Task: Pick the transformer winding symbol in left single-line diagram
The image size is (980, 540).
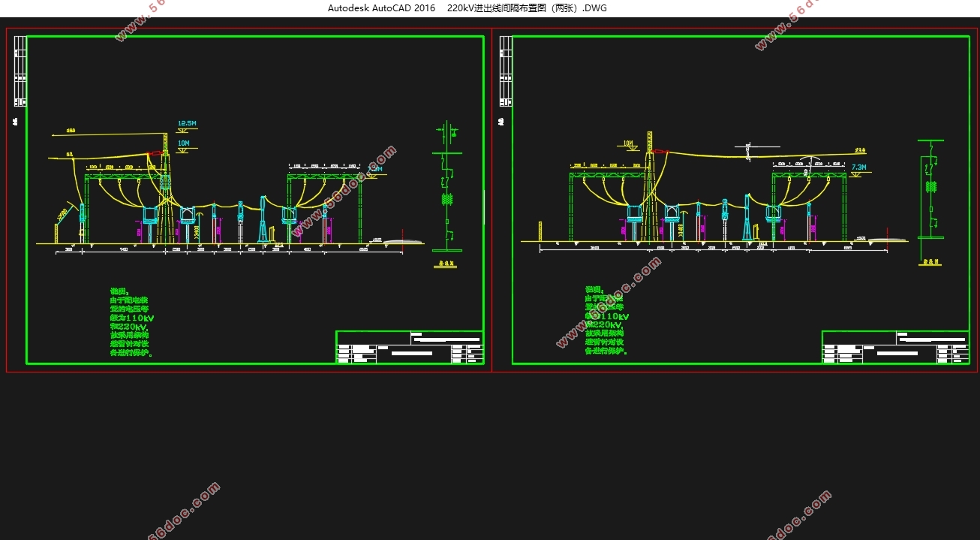Action: pyautogui.click(x=447, y=199)
